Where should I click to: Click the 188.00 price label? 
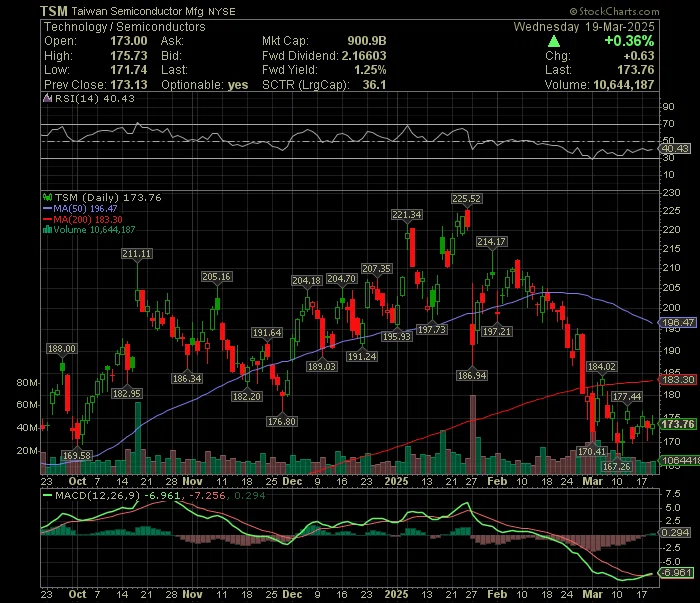pos(62,349)
